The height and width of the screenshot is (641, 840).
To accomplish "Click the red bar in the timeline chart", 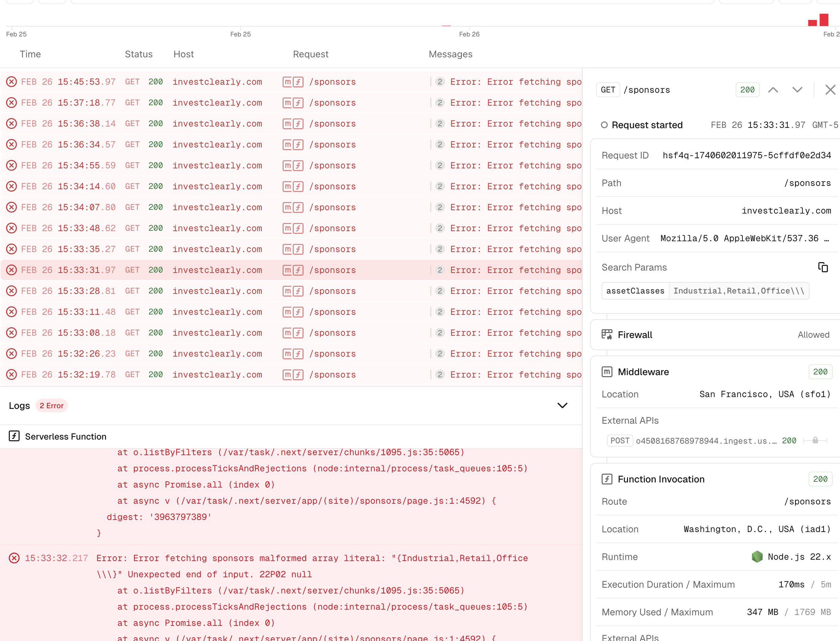I will click(x=823, y=20).
